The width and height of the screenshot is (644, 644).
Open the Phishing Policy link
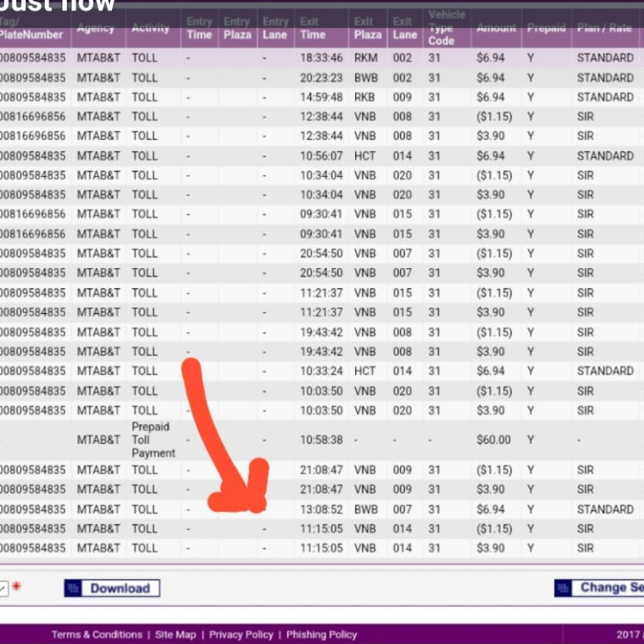point(321,634)
